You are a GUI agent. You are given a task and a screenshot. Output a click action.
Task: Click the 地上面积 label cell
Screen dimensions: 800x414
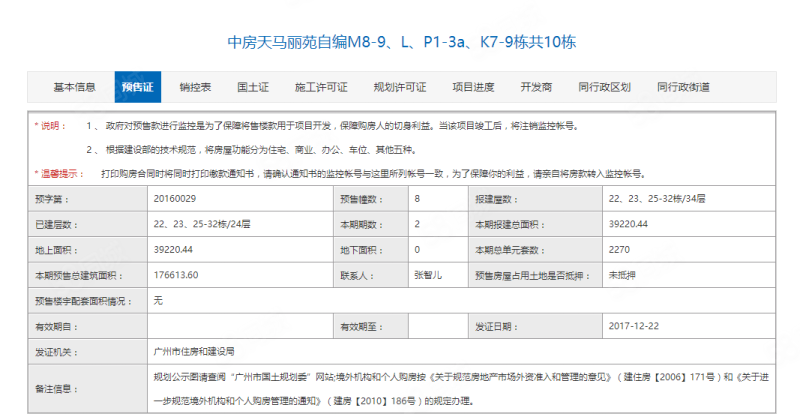pos(88,250)
